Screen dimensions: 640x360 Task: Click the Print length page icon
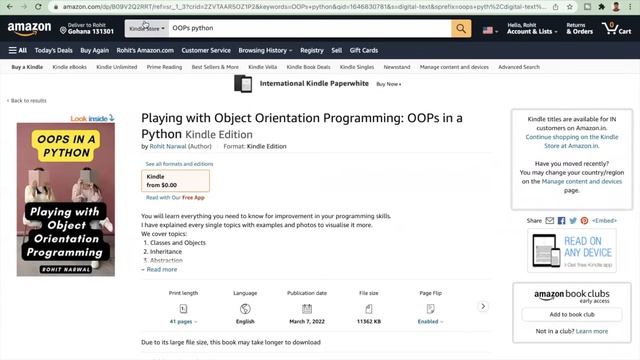[183, 309]
